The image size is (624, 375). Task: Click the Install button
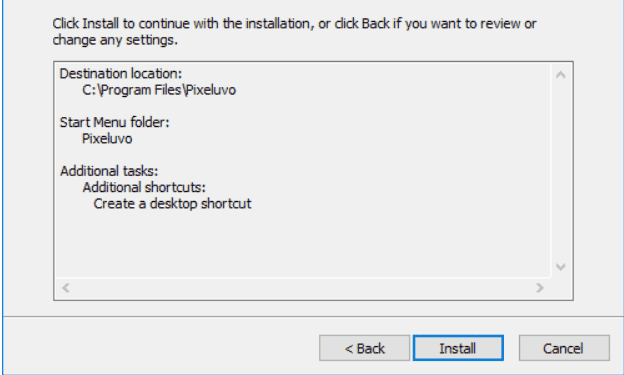point(458,348)
